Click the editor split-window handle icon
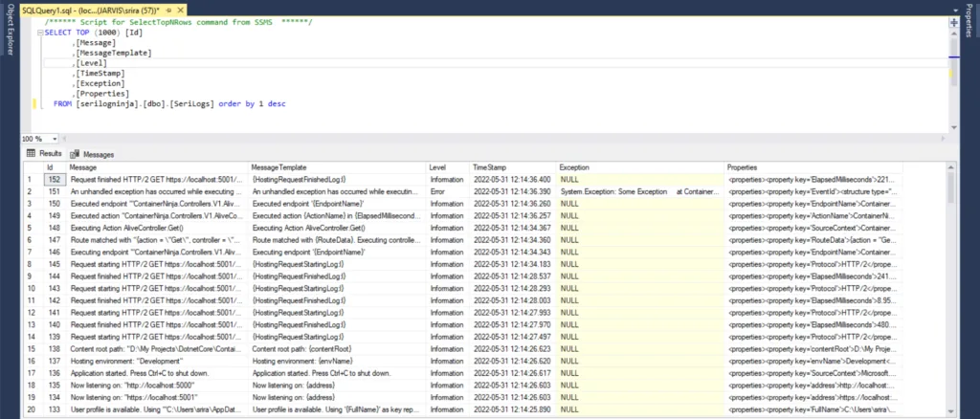 (x=954, y=24)
